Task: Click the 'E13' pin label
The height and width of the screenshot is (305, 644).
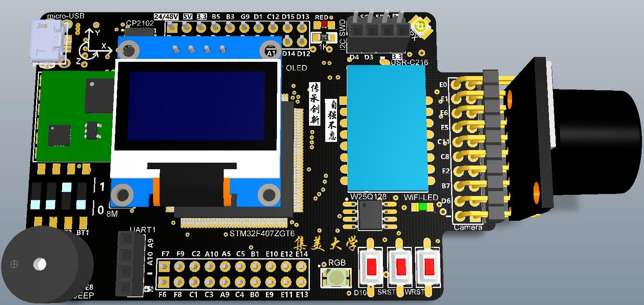Action: click(x=302, y=294)
